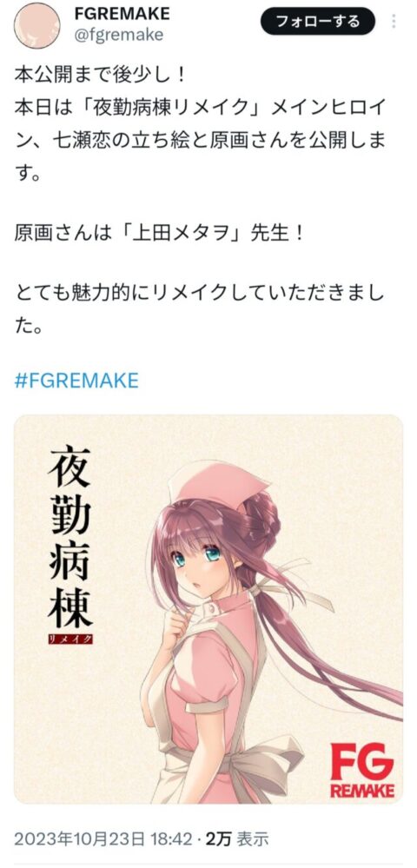Click the line mentioning 上田メタヲ先生
Image resolution: width=417 pixels, height=868 pixels.
coord(160,233)
